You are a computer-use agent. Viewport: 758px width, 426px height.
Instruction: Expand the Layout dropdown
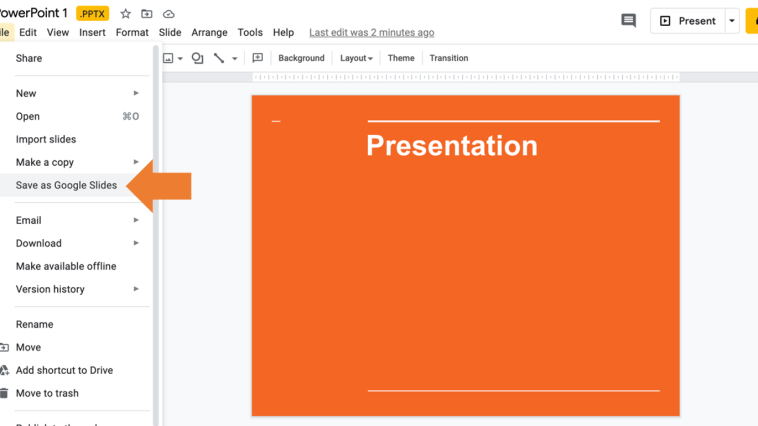pos(356,58)
